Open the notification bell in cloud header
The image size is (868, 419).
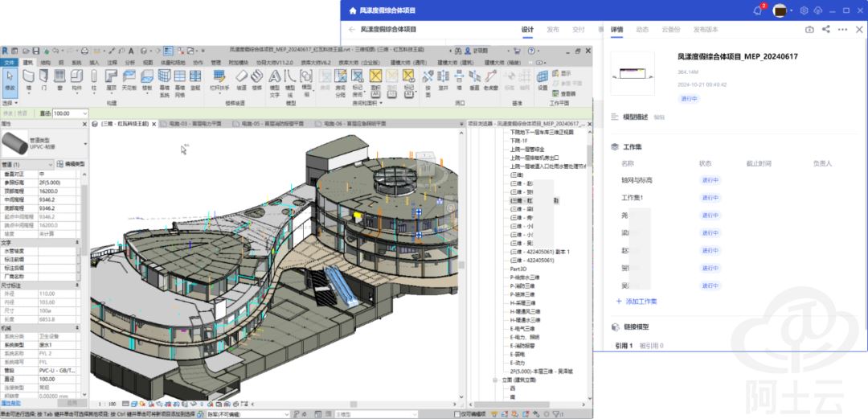coord(758,10)
